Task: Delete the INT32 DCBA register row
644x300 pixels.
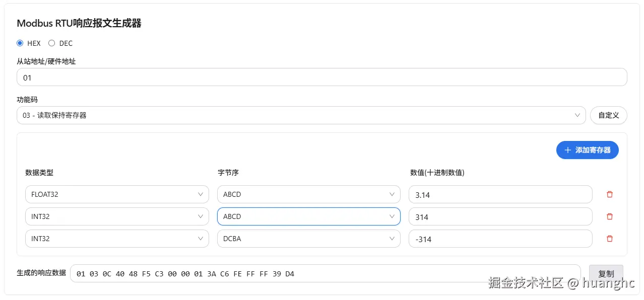Action: pos(609,239)
